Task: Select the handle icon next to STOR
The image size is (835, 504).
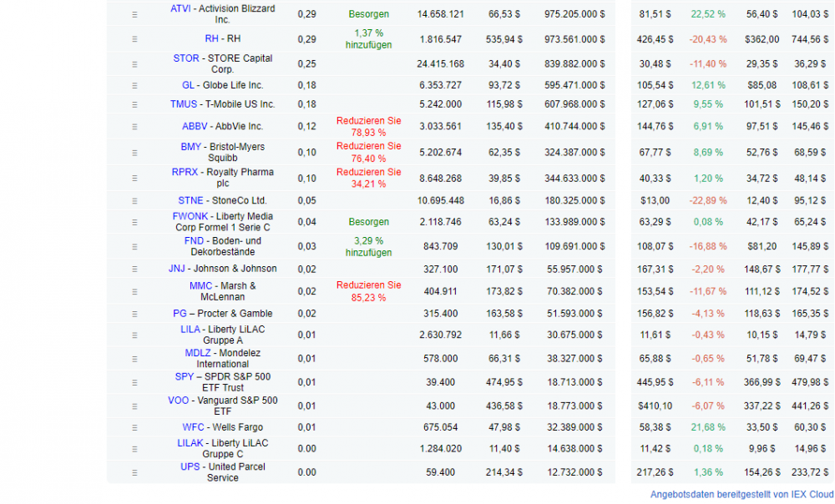Action: click(x=134, y=64)
